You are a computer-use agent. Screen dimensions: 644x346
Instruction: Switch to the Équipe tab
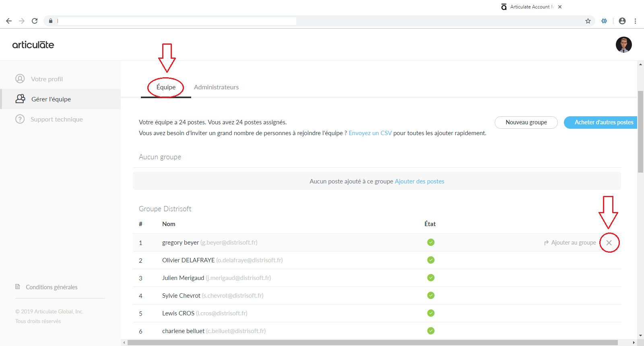(x=166, y=87)
